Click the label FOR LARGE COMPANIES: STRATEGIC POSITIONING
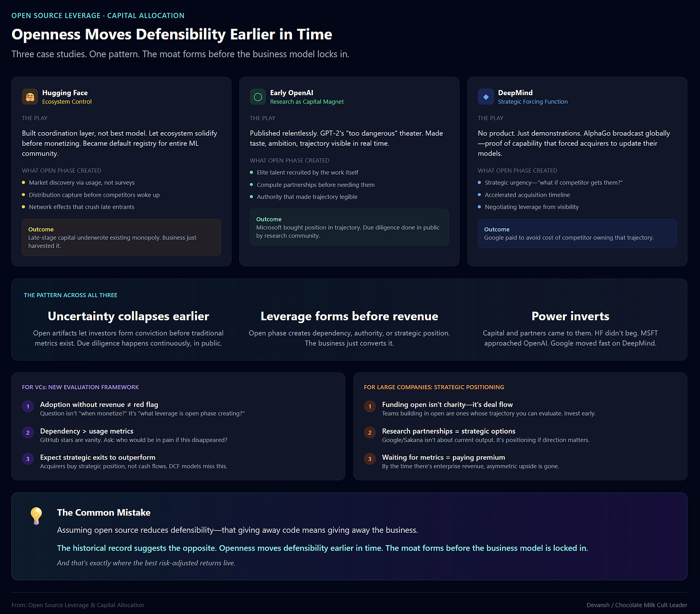The height and width of the screenshot is (614, 700). click(434, 388)
